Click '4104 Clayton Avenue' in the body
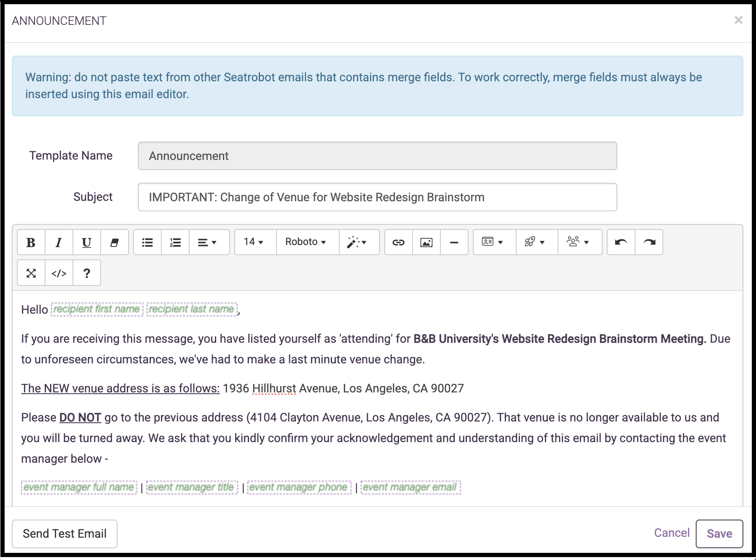 pos(306,417)
